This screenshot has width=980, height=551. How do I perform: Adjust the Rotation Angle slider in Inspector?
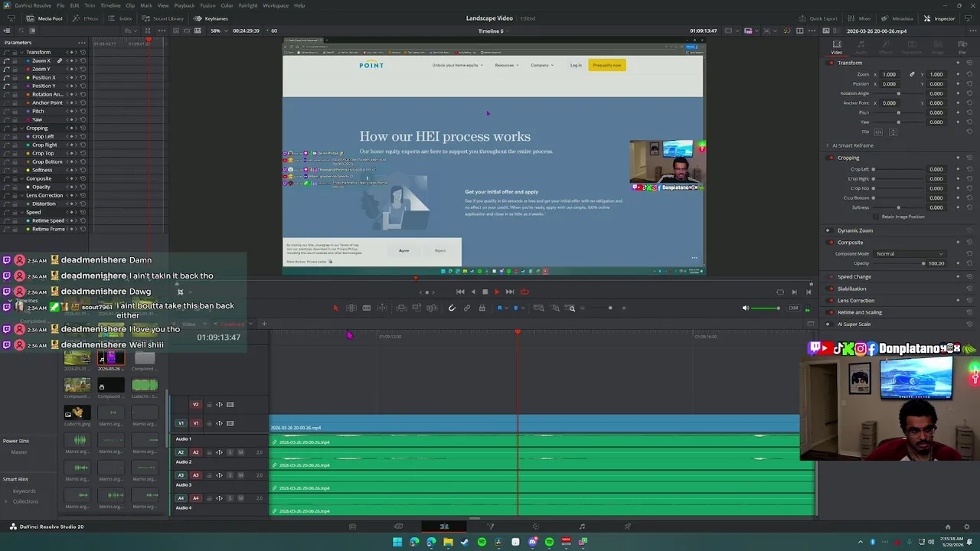tap(899, 93)
